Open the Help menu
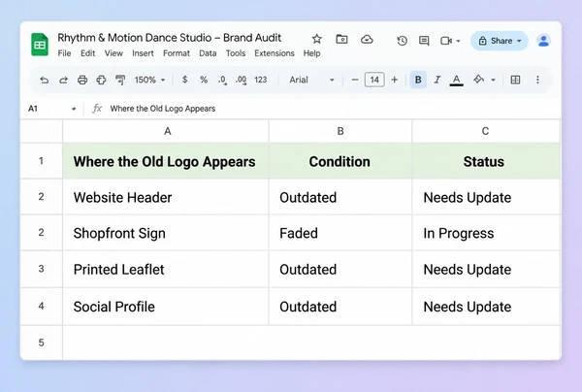582x392 pixels. [311, 53]
